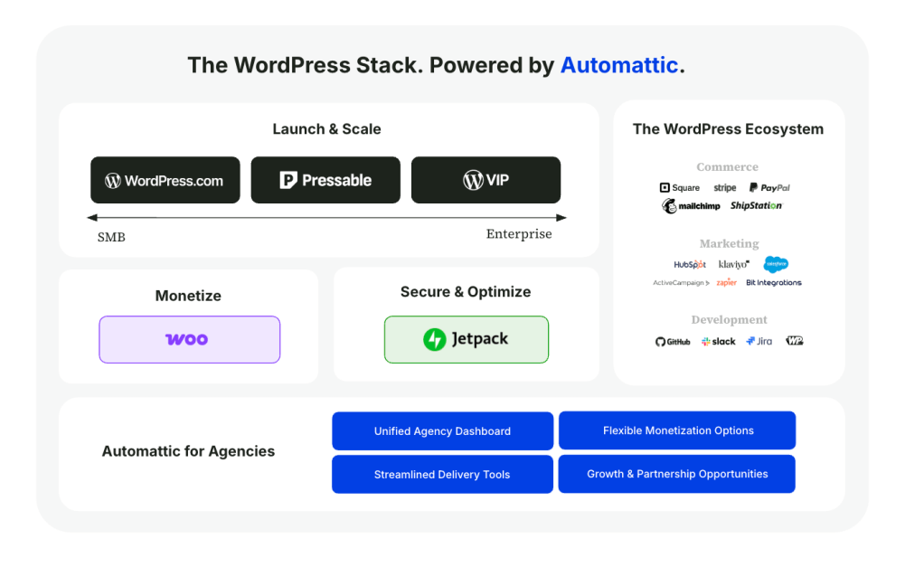The image size is (924, 567).
Task: Open the Jira logo
Action: coord(759,342)
